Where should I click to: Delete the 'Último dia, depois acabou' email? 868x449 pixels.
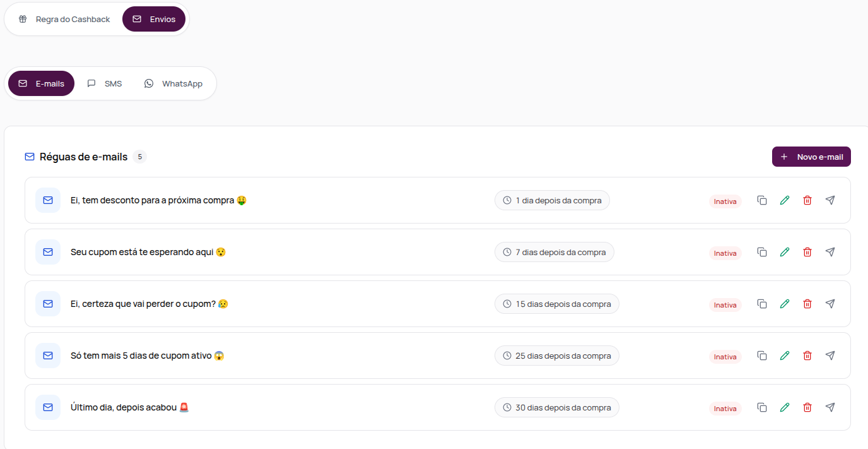(x=807, y=407)
